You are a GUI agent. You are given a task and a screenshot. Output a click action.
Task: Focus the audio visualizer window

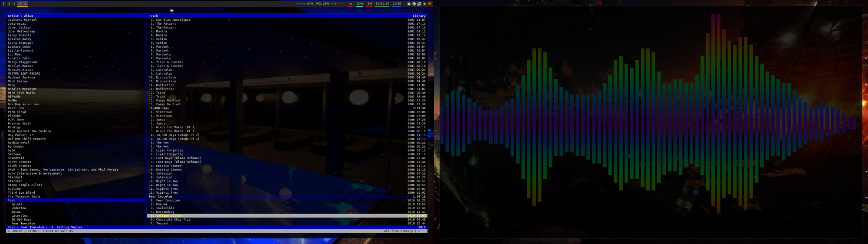(651, 122)
